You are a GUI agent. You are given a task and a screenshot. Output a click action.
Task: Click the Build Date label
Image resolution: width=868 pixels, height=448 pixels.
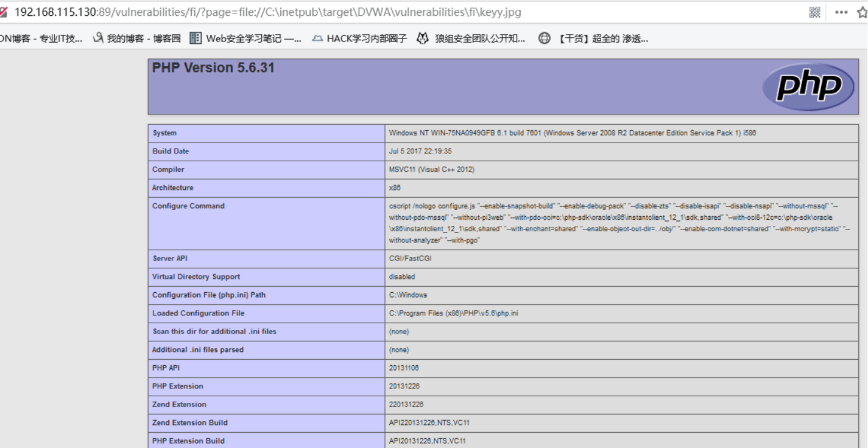click(x=171, y=151)
